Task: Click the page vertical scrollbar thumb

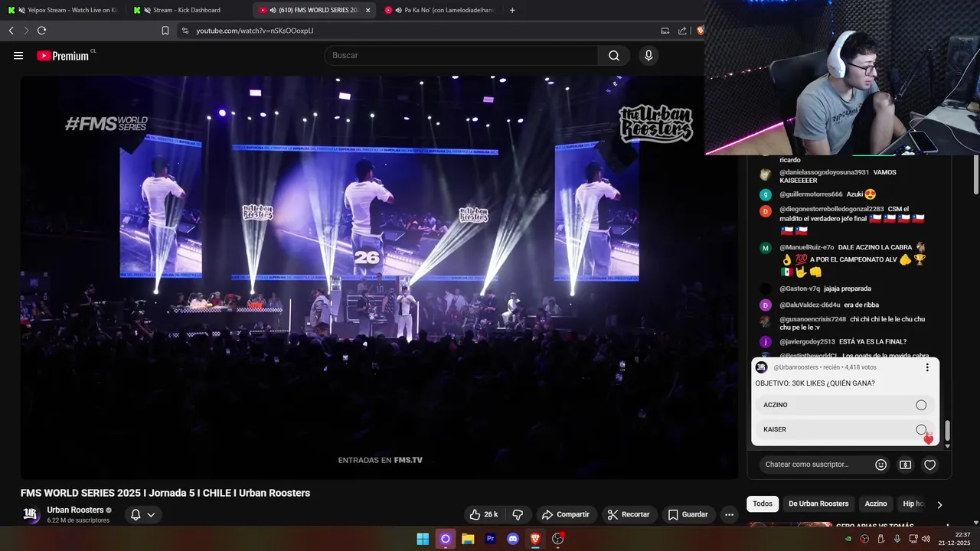Action: tap(975, 176)
